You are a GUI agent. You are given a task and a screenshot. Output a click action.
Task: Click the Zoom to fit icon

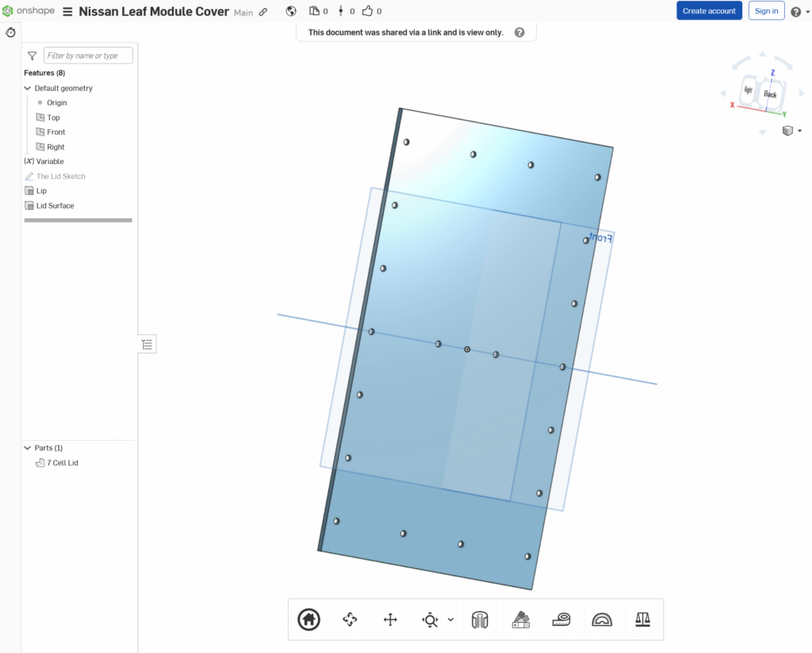[x=430, y=620]
